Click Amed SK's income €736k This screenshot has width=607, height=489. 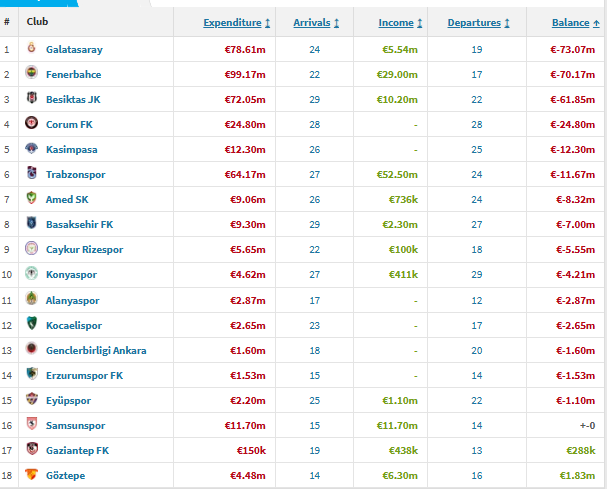tap(403, 199)
